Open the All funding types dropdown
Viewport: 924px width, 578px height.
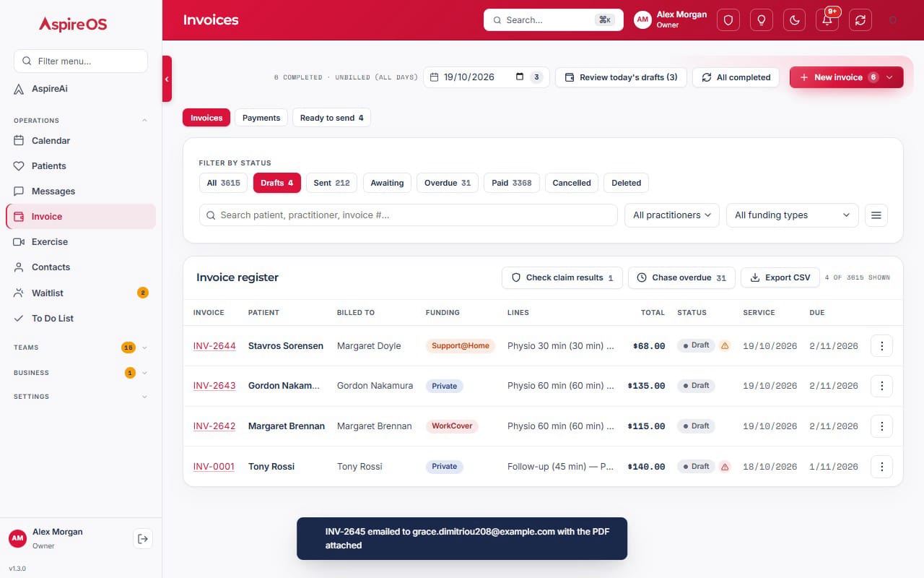(792, 215)
